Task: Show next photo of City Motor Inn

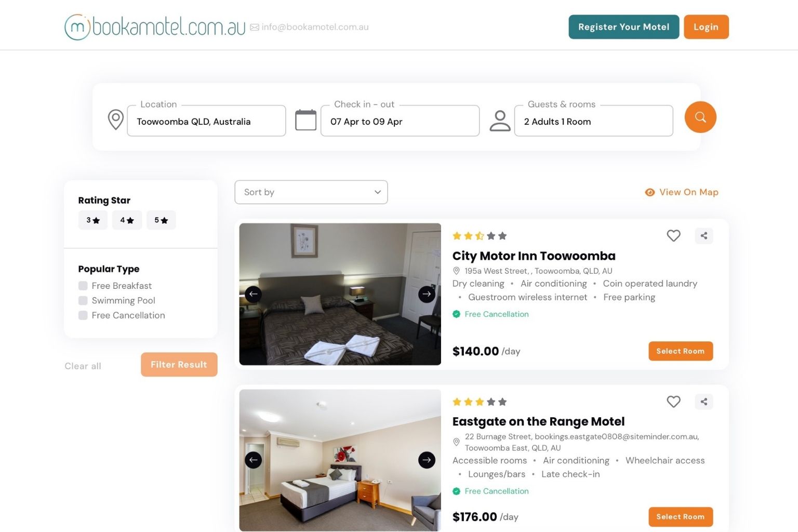Action: tap(427, 294)
